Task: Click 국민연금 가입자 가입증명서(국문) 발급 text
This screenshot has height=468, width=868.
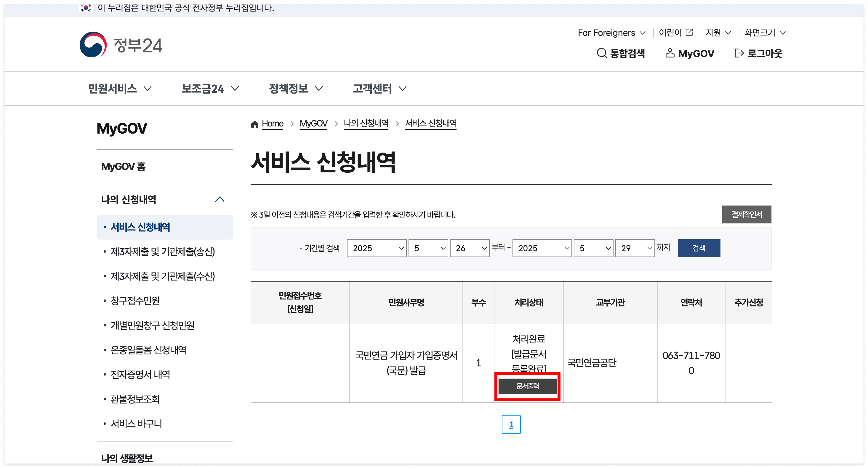Action: (x=406, y=363)
